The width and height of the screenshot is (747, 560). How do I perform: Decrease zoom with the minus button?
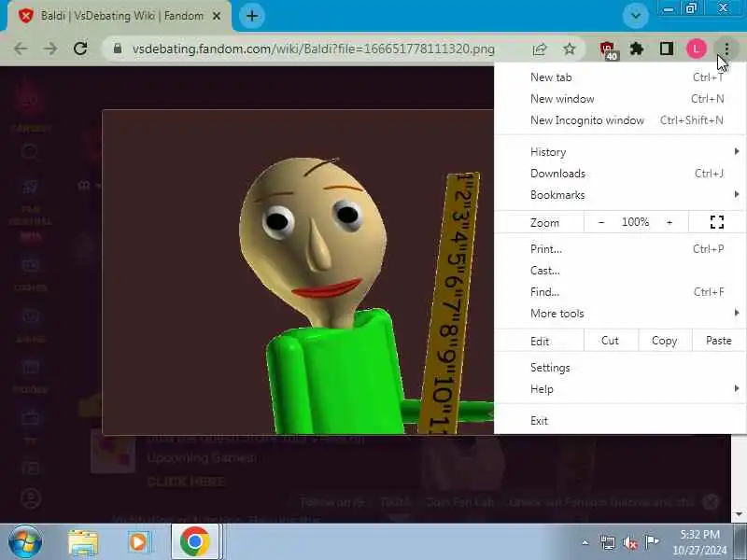coord(601,222)
